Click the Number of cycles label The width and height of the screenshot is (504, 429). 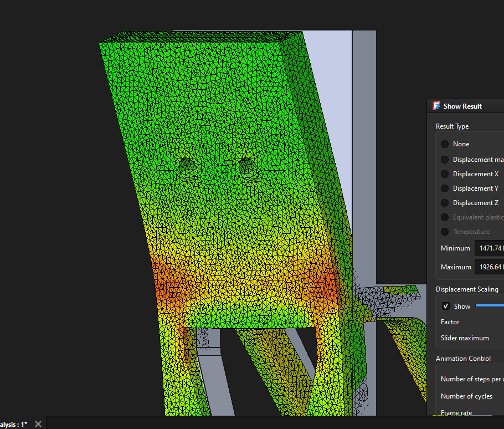click(466, 396)
